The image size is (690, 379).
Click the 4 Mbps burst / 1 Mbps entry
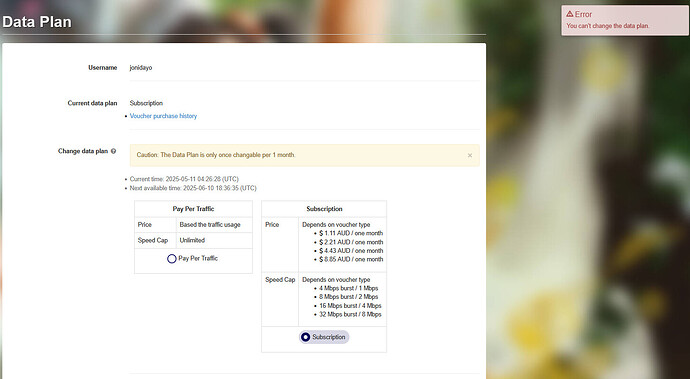(x=349, y=288)
